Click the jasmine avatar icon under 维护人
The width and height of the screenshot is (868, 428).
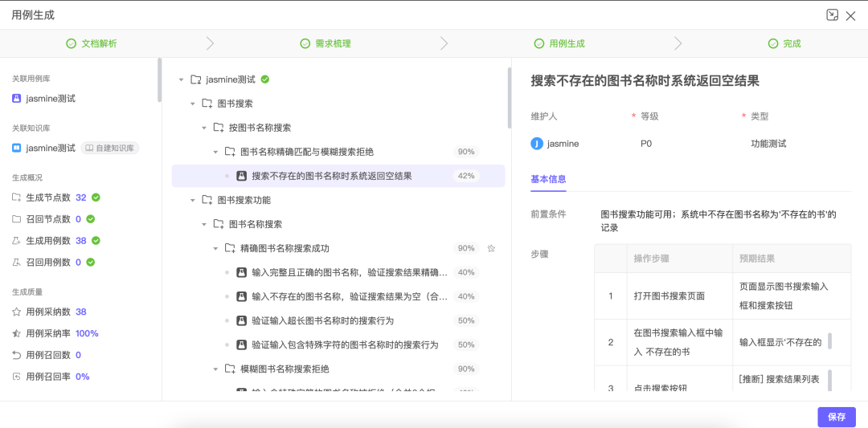536,144
